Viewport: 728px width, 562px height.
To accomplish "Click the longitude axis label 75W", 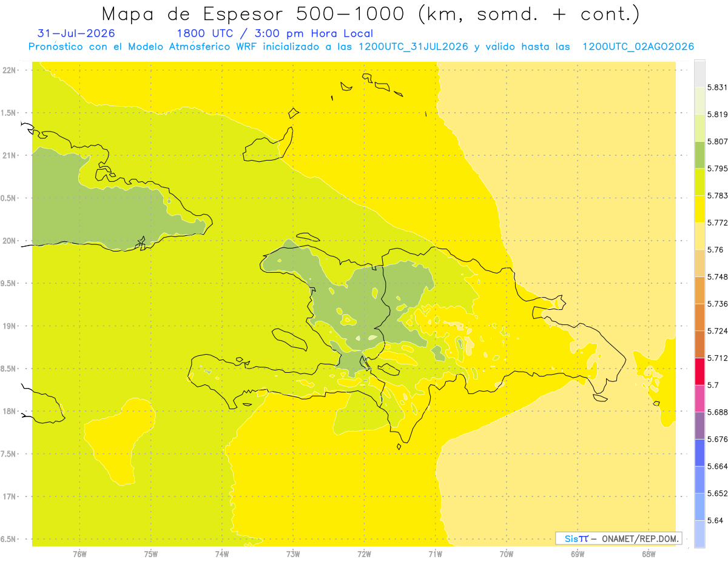I will pos(150,554).
